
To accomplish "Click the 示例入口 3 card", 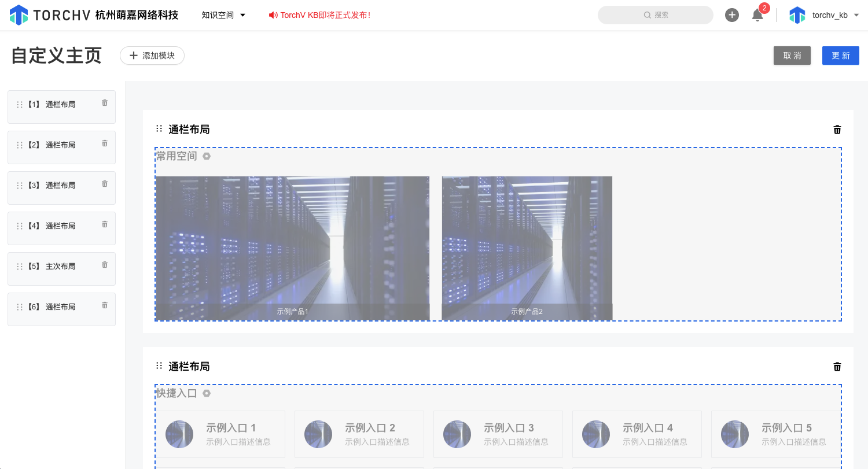I will tap(498, 434).
